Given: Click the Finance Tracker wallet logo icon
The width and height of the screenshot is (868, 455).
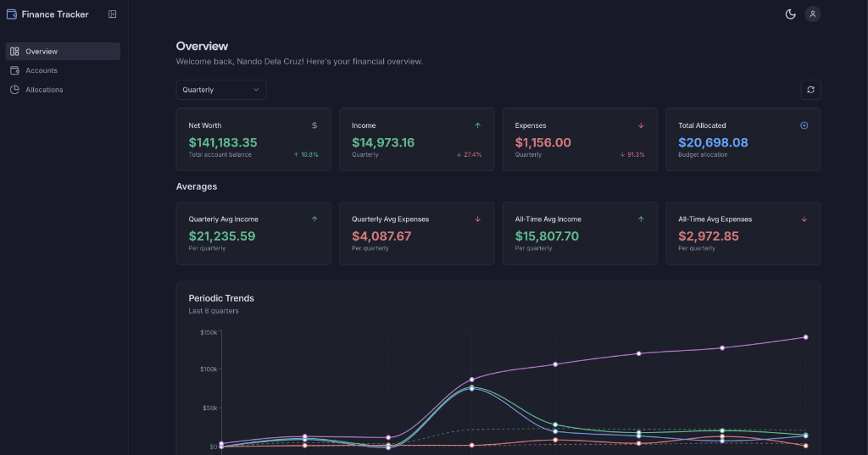Looking at the screenshot, I should coord(12,14).
